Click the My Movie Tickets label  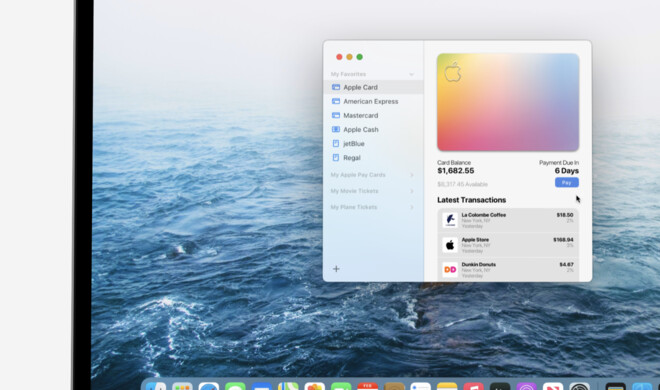point(354,191)
